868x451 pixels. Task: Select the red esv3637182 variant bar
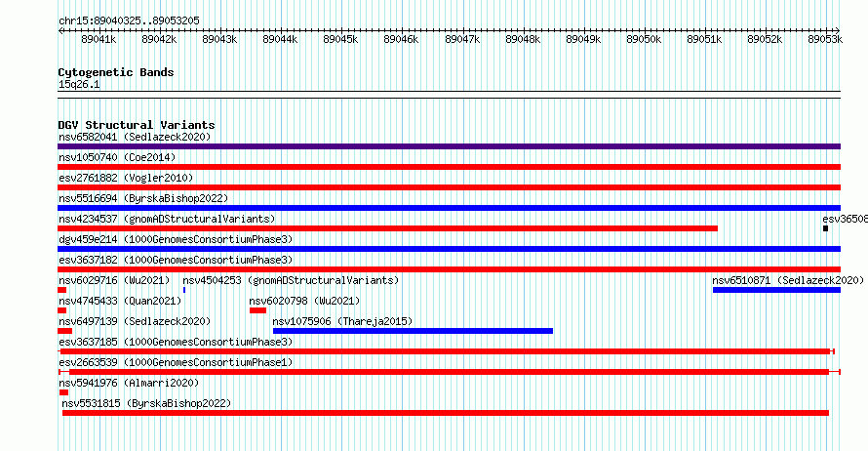pos(449,269)
